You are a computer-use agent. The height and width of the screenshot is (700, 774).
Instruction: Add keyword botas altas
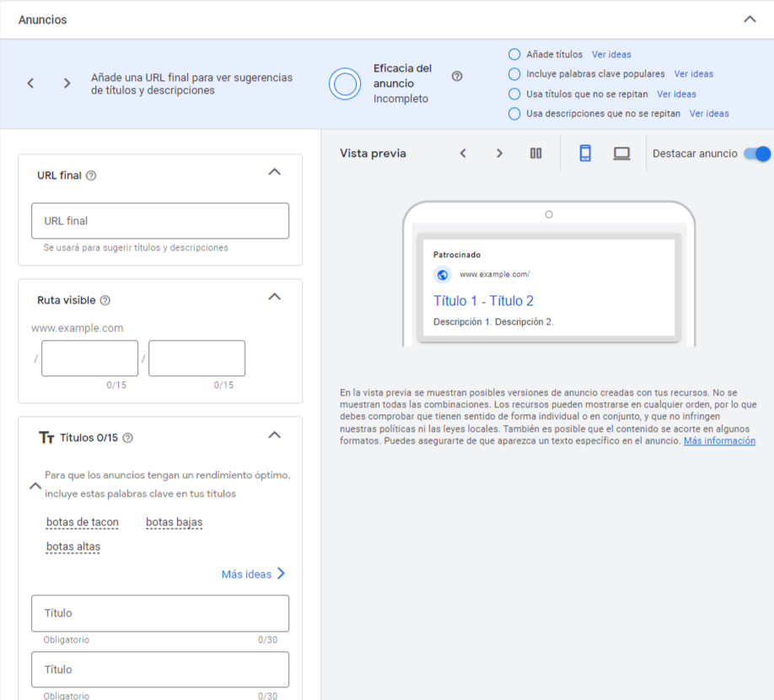pyautogui.click(x=73, y=547)
